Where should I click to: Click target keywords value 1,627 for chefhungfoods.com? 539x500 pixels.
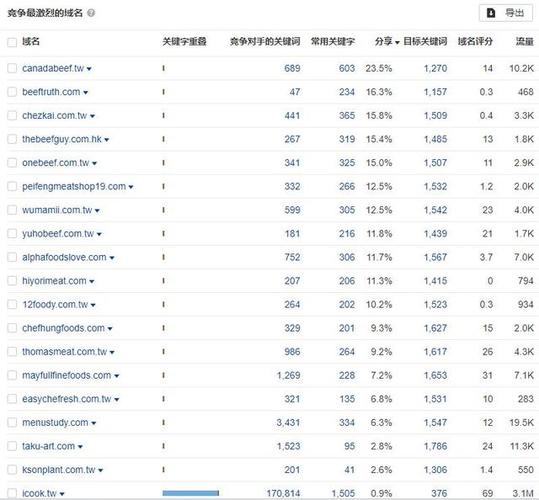(x=436, y=328)
